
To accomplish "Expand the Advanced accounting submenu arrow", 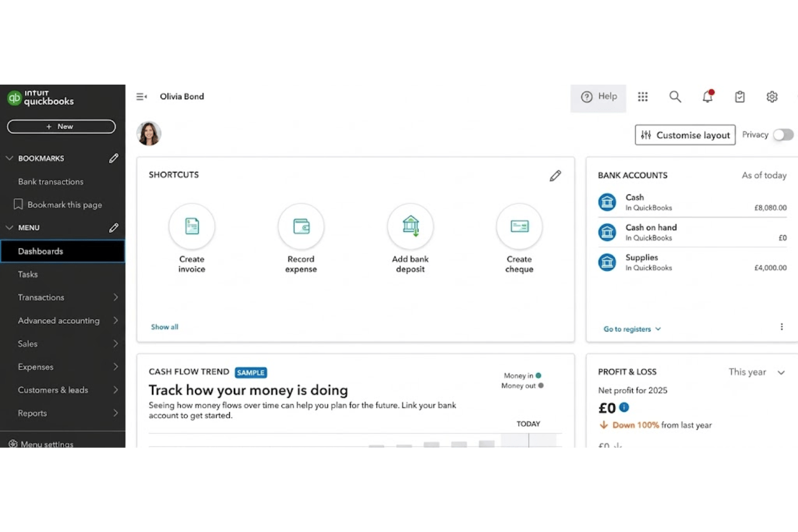I will pos(115,320).
